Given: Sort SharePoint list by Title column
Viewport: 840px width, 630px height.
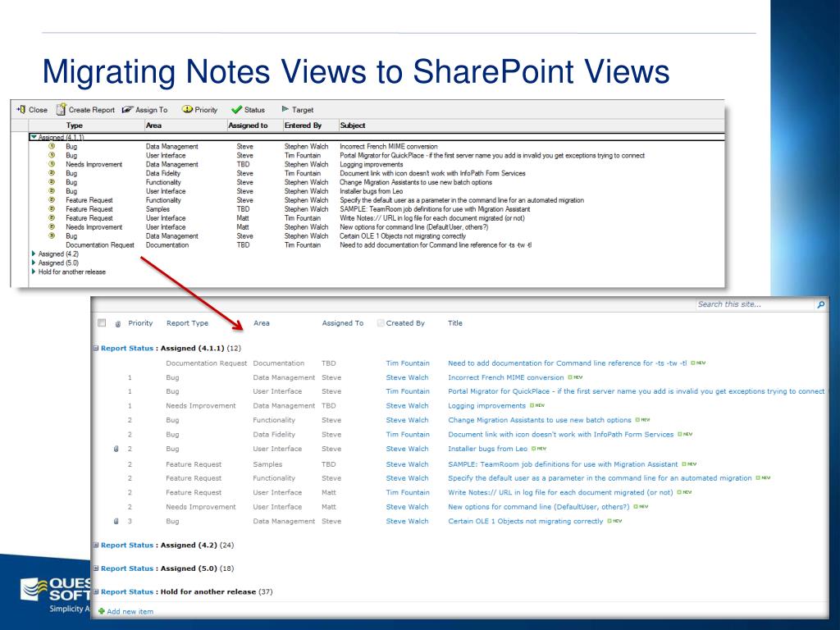Looking at the screenshot, I should (x=455, y=323).
